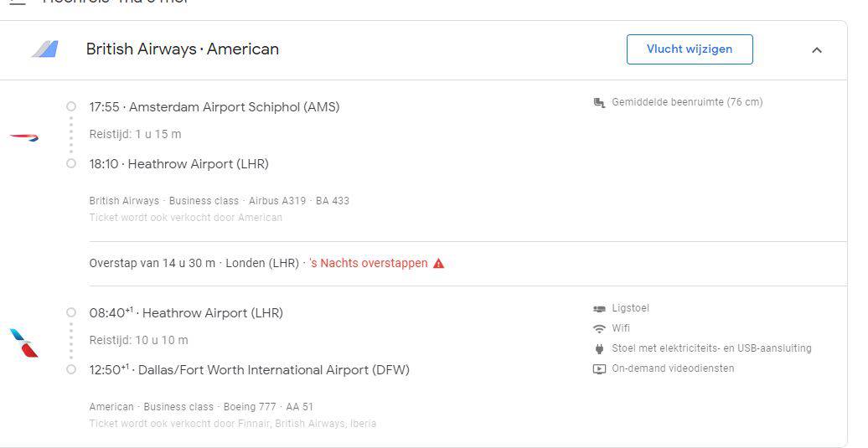Image resolution: width=868 pixels, height=448 pixels.
Task: Click the Boeing 777 AA 51 flight info
Action: coord(268,407)
